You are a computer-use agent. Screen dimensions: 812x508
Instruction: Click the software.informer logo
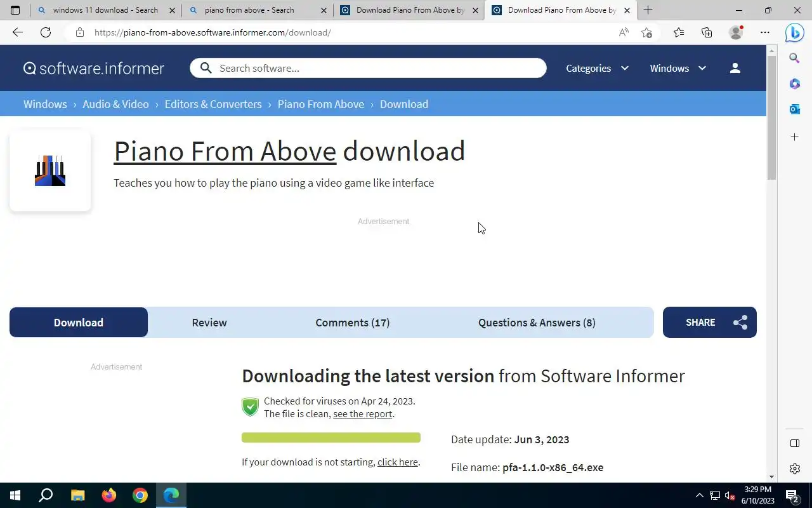[94, 68]
